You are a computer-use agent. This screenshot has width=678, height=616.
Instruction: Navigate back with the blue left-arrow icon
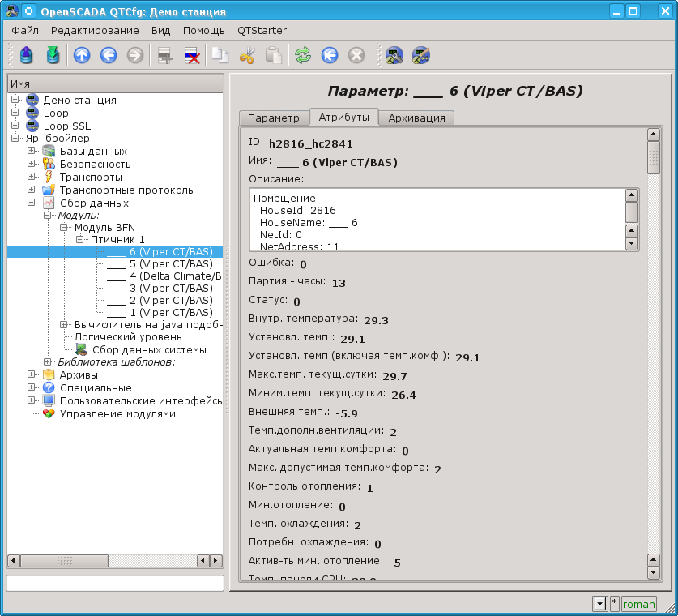[109, 55]
